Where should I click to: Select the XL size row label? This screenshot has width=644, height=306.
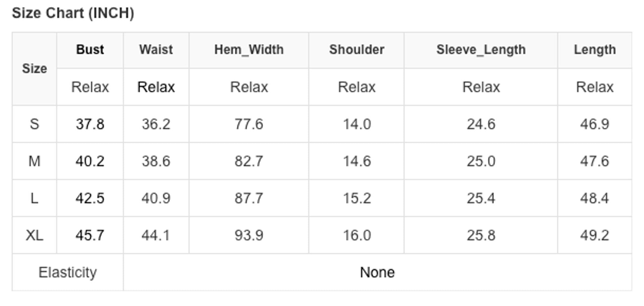coord(34,235)
